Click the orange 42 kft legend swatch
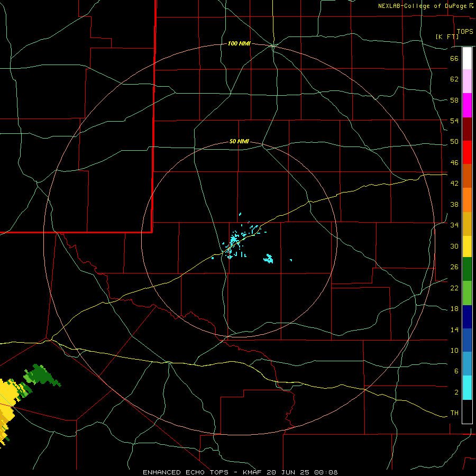 click(467, 200)
